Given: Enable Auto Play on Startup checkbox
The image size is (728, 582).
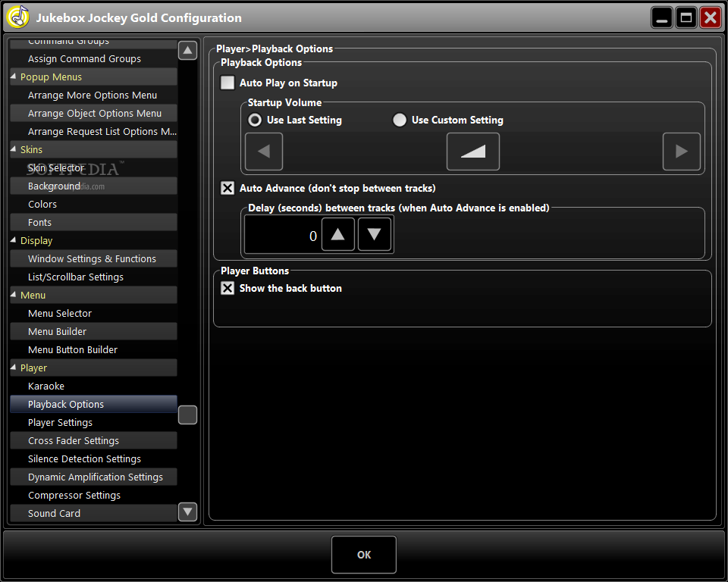Looking at the screenshot, I should (x=227, y=83).
